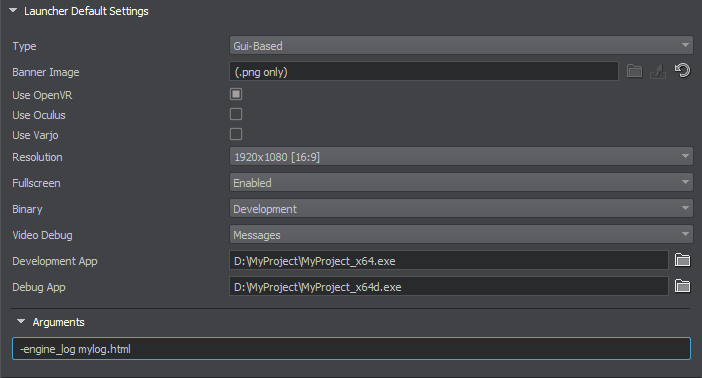Collapse the Launcher Default Settings section
This screenshot has width=702, height=378.
tap(13, 10)
